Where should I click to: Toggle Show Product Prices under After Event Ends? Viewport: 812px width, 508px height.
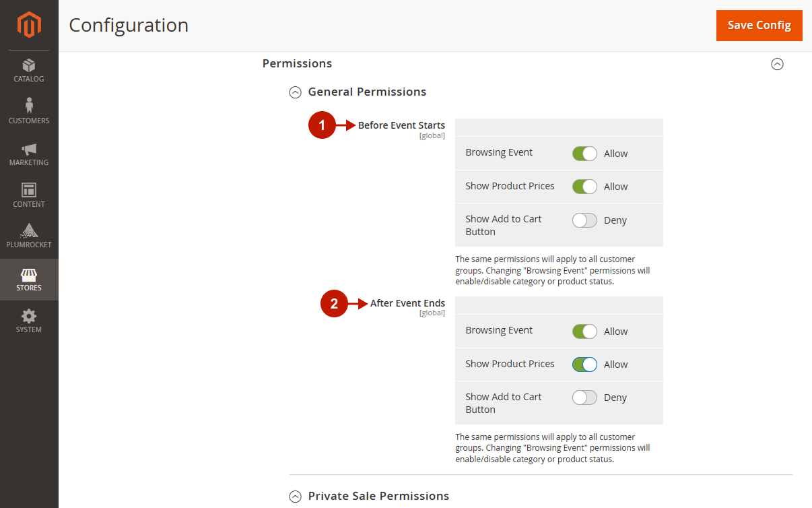point(584,364)
